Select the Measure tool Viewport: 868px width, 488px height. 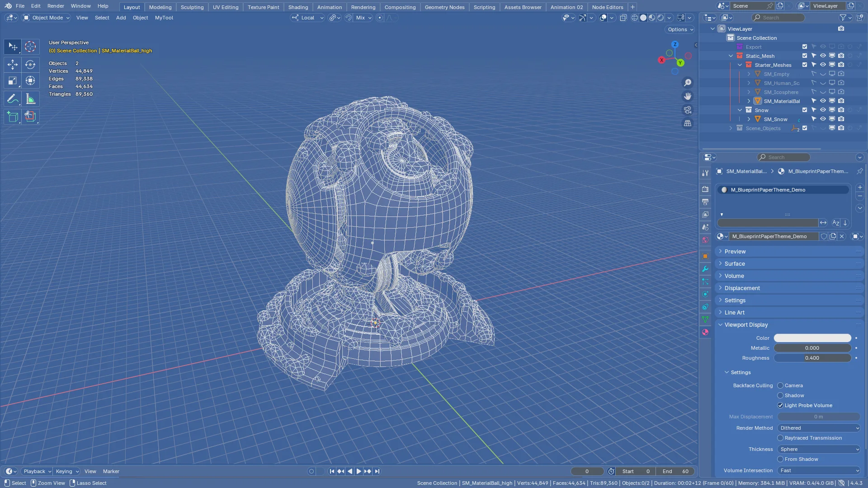[x=30, y=99]
